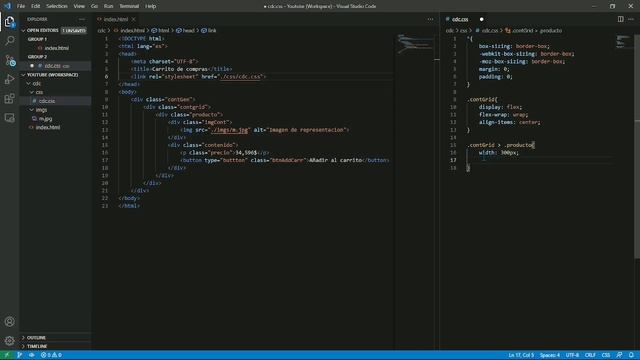
Task: Split the cdc.css editor right
Action: [620, 19]
